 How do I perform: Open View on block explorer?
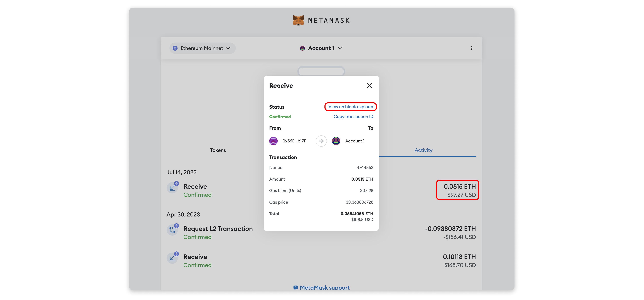tap(351, 106)
